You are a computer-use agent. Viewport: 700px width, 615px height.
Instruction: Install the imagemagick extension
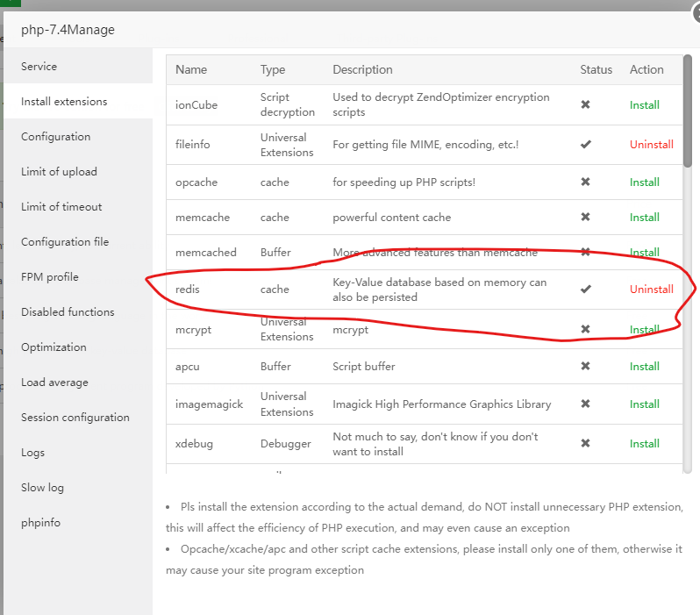coord(645,404)
